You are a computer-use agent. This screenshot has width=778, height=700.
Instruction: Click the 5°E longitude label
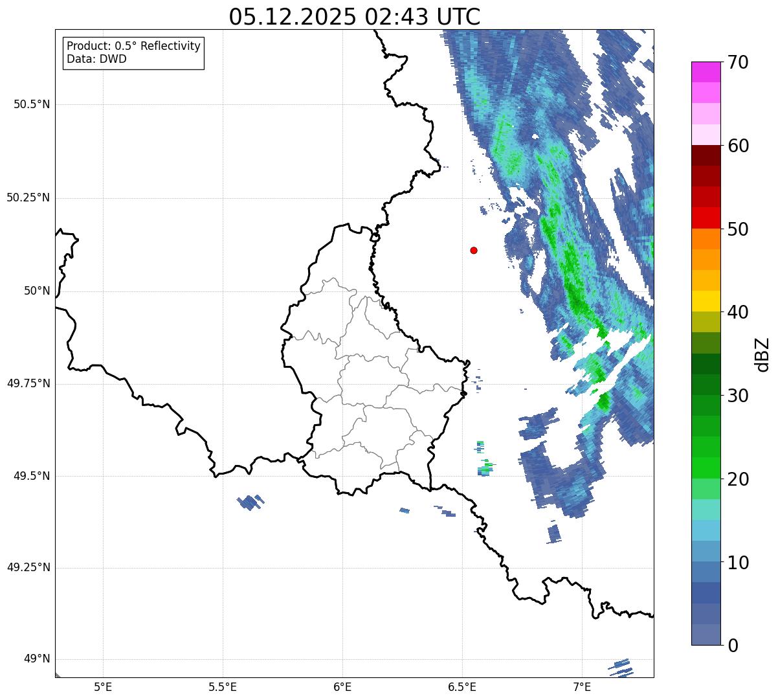[103, 686]
